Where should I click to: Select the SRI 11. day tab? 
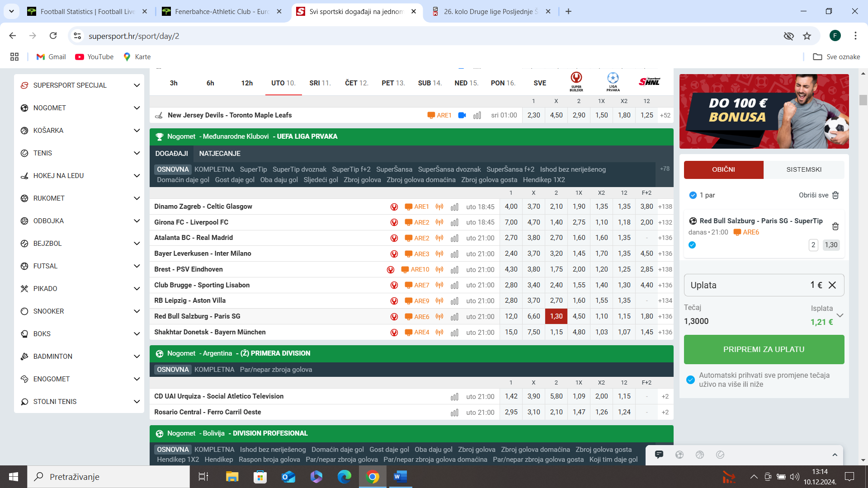click(320, 83)
